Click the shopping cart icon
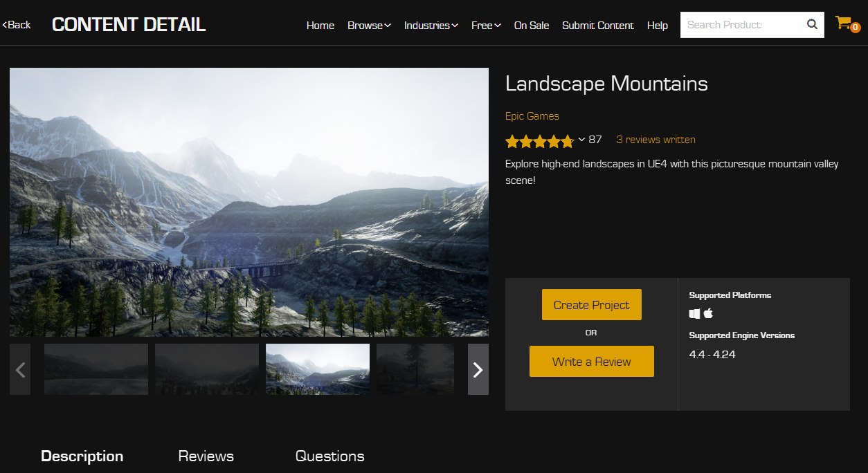This screenshot has width=868, height=473. tap(844, 24)
